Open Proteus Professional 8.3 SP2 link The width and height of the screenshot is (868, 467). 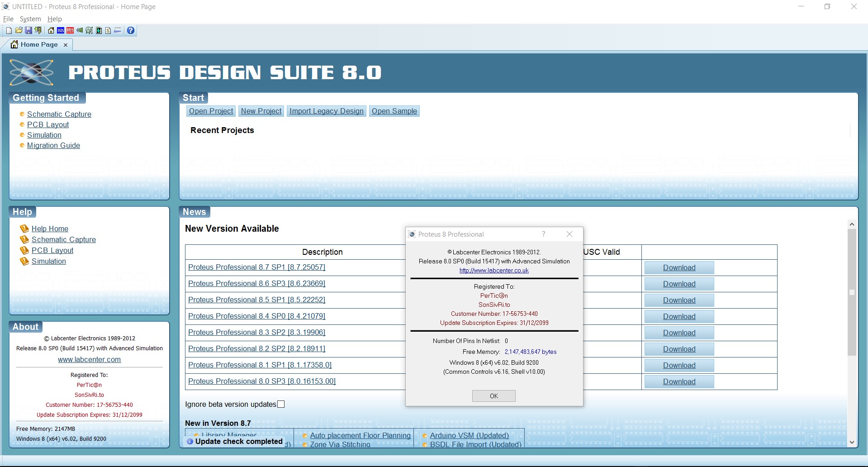[x=256, y=332]
